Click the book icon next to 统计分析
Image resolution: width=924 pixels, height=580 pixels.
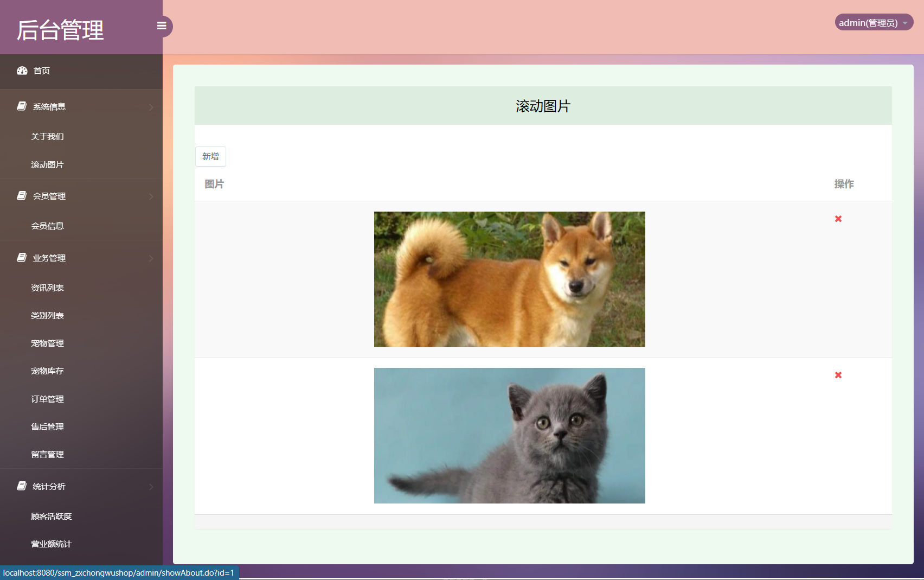(x=21, y=486)
